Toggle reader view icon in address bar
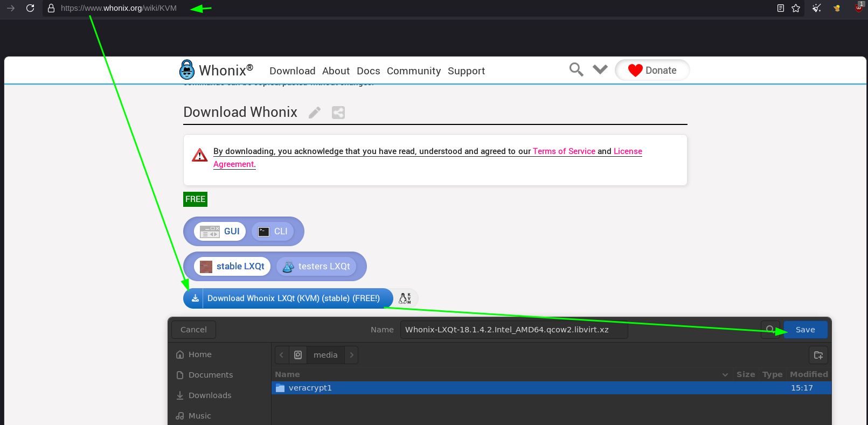868x425 pixels. [780, 8]
